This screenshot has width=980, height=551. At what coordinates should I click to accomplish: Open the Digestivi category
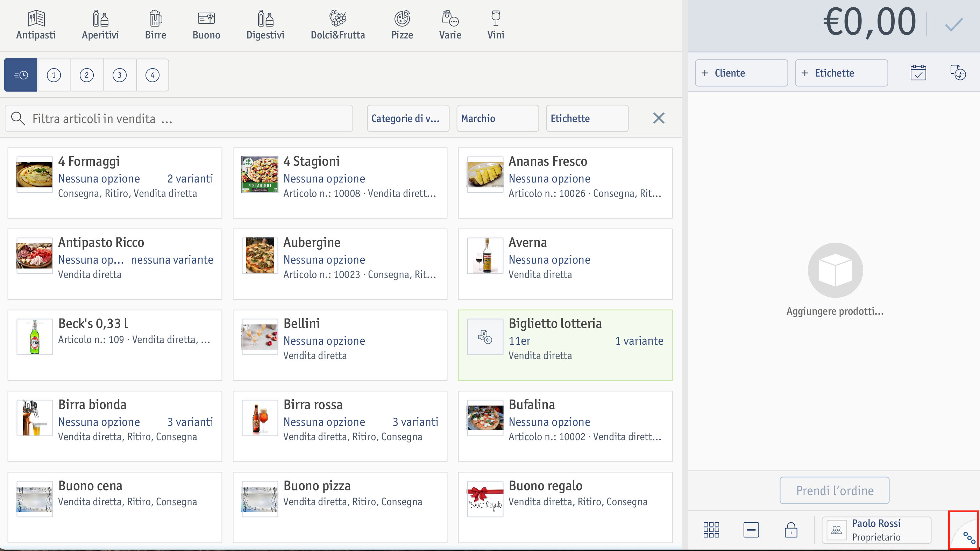(265, 25)
